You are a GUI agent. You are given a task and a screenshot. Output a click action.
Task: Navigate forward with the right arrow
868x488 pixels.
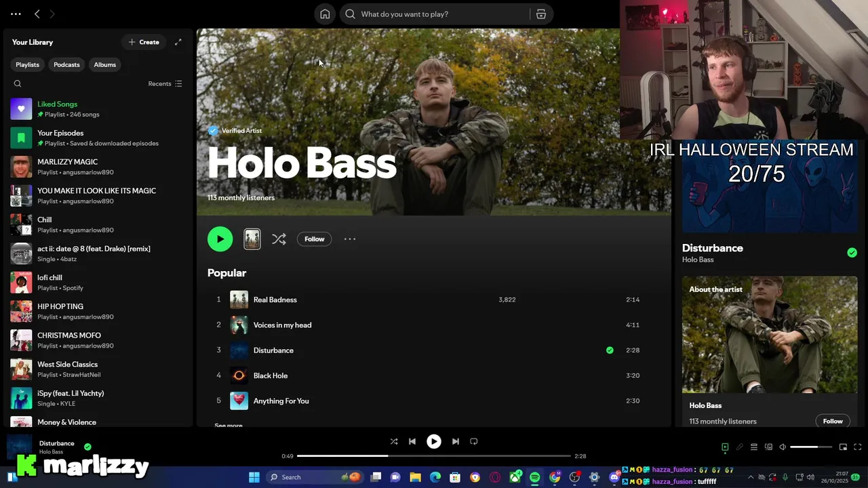click(52, 14)
